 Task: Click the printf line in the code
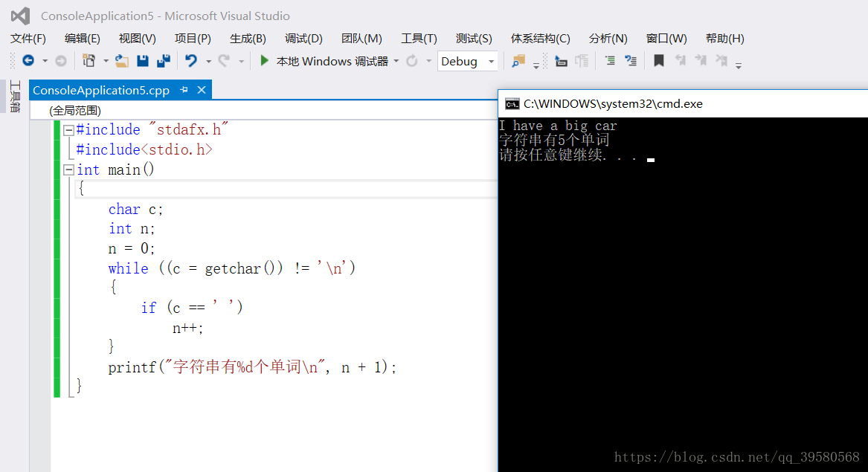tap(252, 367)
